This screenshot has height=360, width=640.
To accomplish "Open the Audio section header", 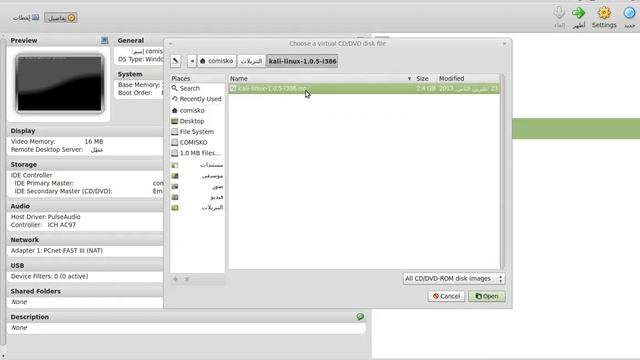I will point(20,207).
